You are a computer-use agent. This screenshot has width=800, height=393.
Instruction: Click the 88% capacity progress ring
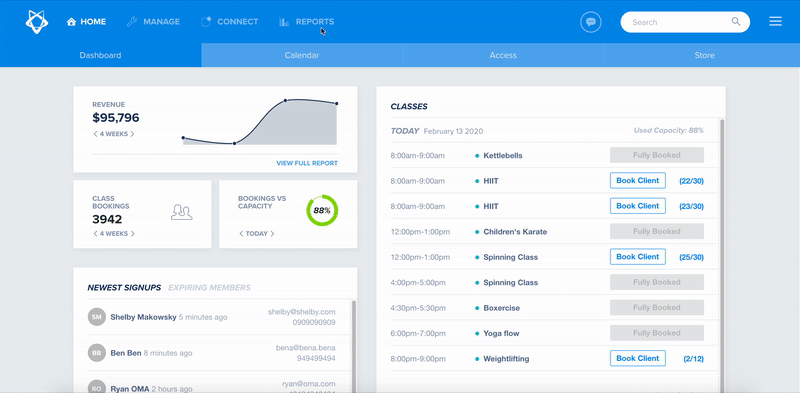(322, 210)
